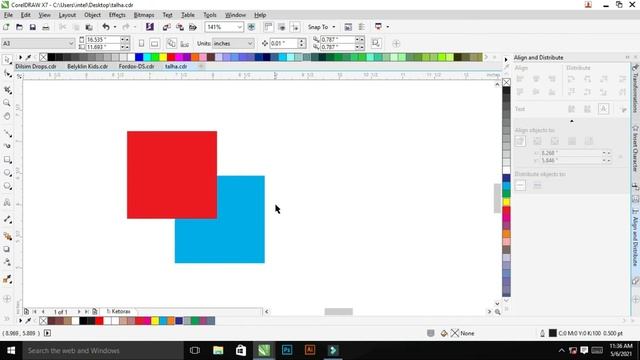The height and width of the screenshot is (360, 640).
Task: Switch to Dilsim Drops.cdr tab
Action: click(36, 66)
